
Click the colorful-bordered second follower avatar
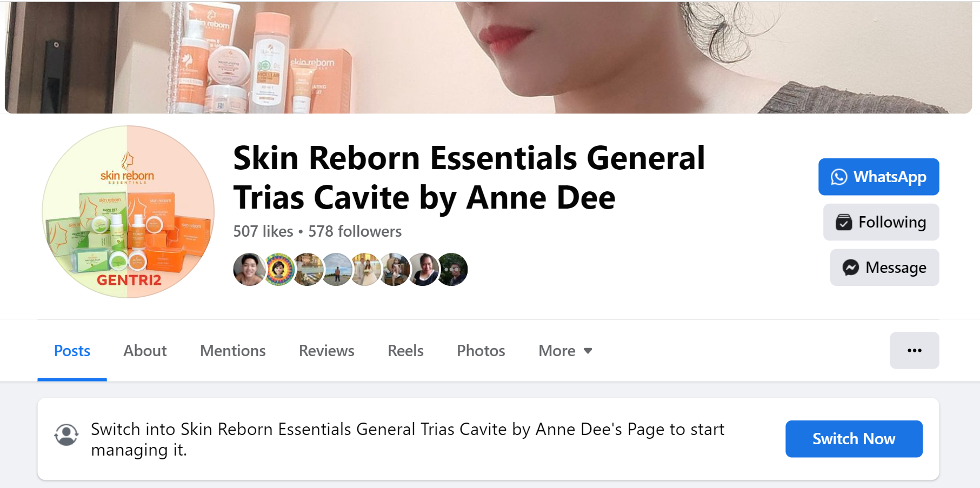[x=278, y=269]
